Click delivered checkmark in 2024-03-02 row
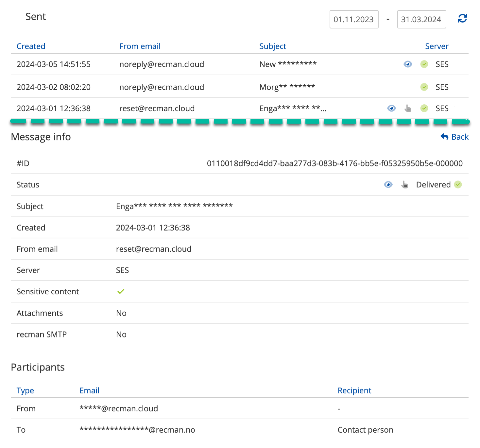Screen dimensions: 480x448 click(424, 87)
